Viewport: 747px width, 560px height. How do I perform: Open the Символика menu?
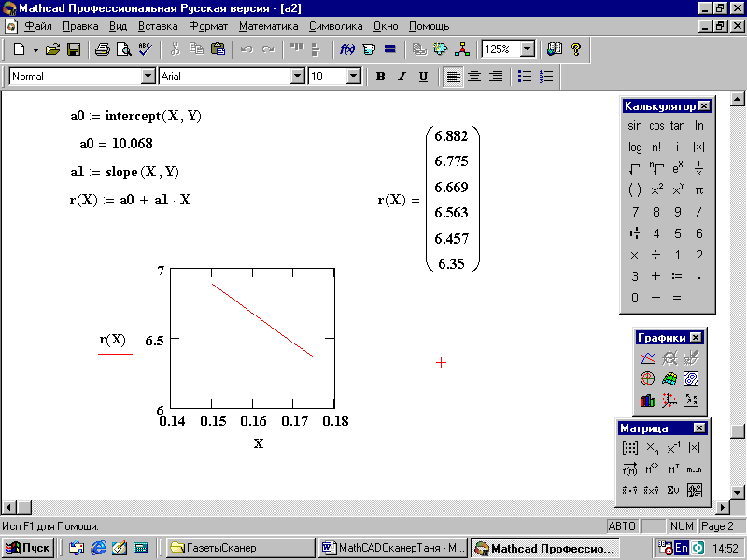tap(335, 26)
